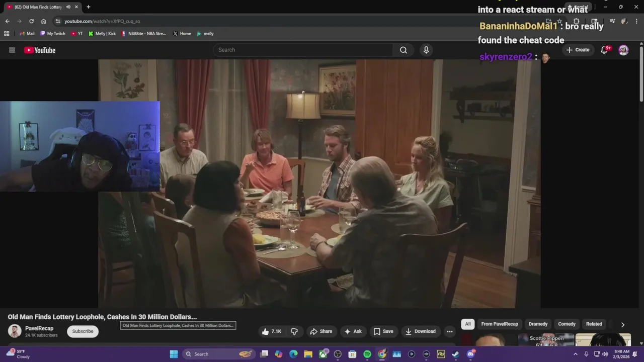The width and height of the screenshot is (644, 362).
Task: Click the browser address bar URL
Action: click(x=102, y=21)
